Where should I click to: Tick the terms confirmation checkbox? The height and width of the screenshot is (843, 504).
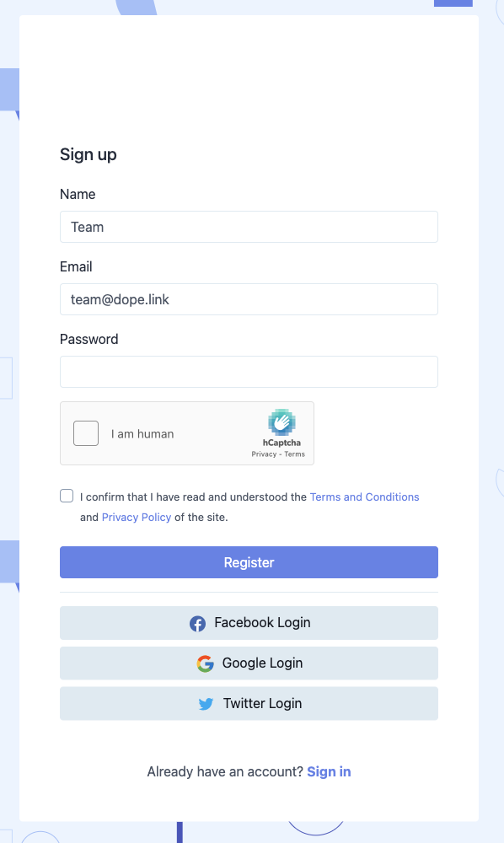click(x=67, y=496)
